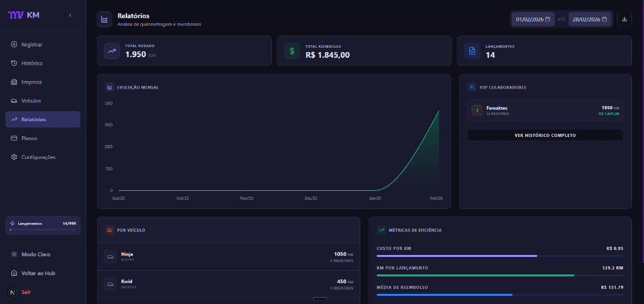Click the Configurações gear icon

pyautogui.click(x=14, y=157)
